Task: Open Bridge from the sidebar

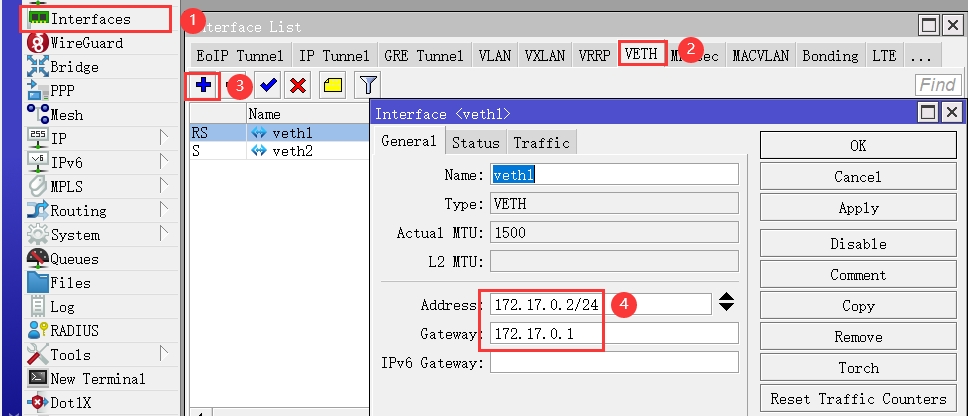Action: coord(74,67)
